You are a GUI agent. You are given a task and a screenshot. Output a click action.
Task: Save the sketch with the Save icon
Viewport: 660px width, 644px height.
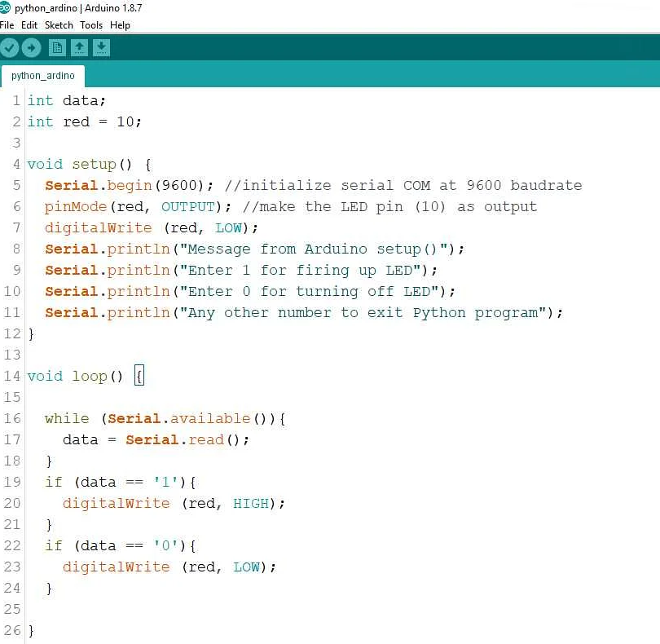[101, 47]
